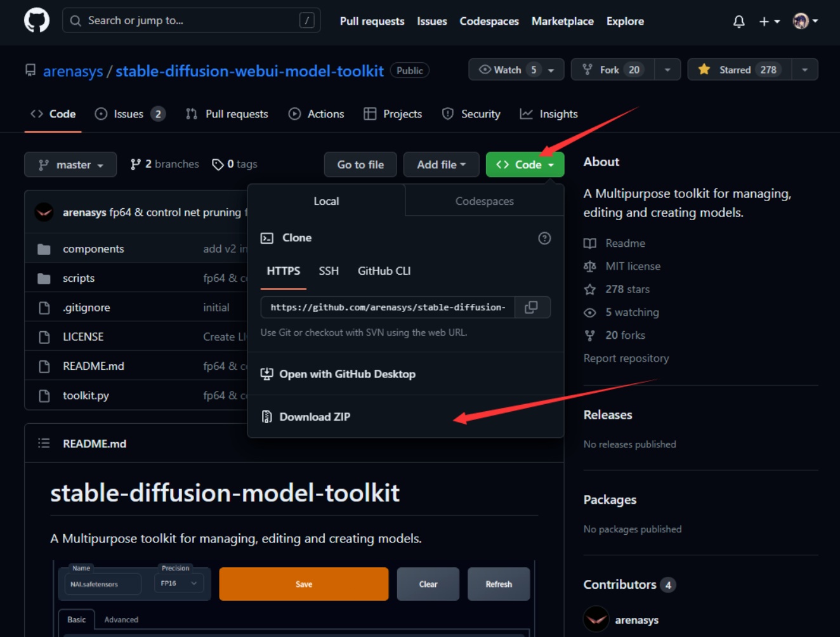Open Pull requests in top navigation
This screenshot has height=637, width=840.
click(x=372, y=21)
